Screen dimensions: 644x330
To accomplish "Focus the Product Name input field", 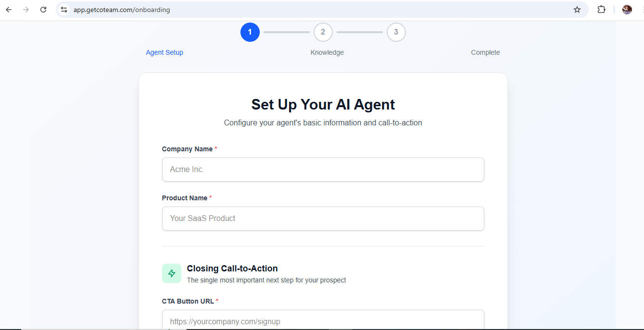I will pyautogui.click(x=323, y=219).
